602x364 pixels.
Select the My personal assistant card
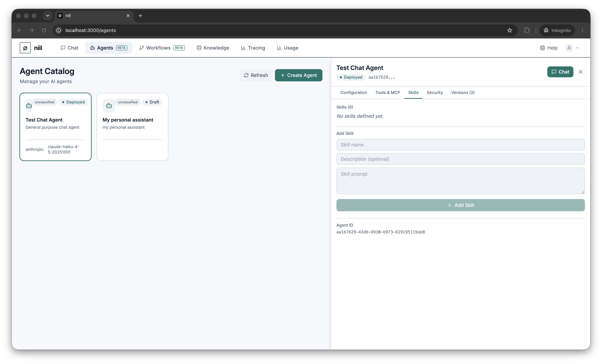(x=132, y=127)
